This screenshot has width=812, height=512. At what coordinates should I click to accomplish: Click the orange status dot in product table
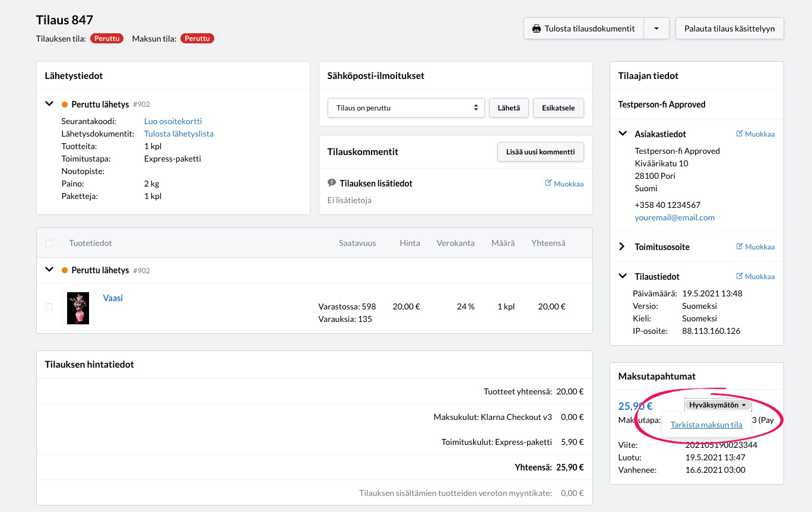[x=65, y=270]
